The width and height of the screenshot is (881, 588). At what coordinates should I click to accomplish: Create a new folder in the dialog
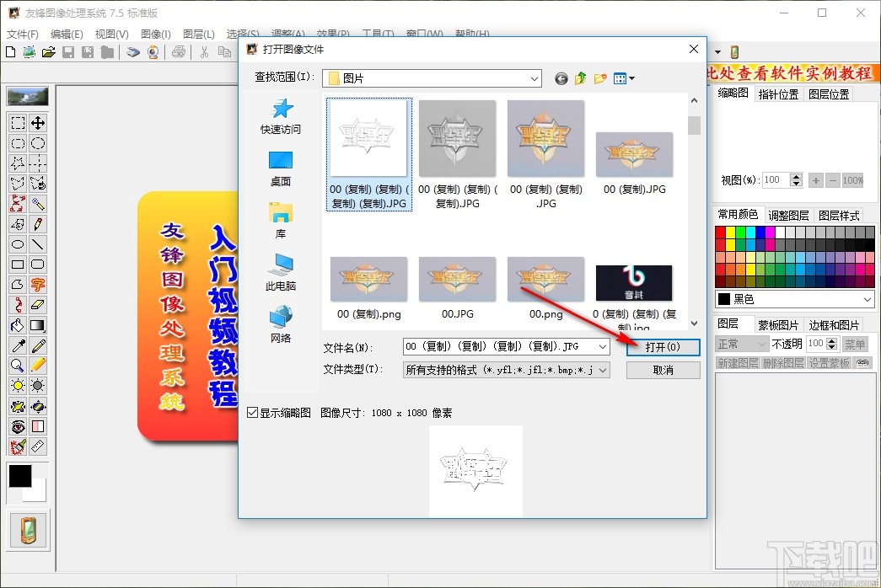(x=600, y=78)
